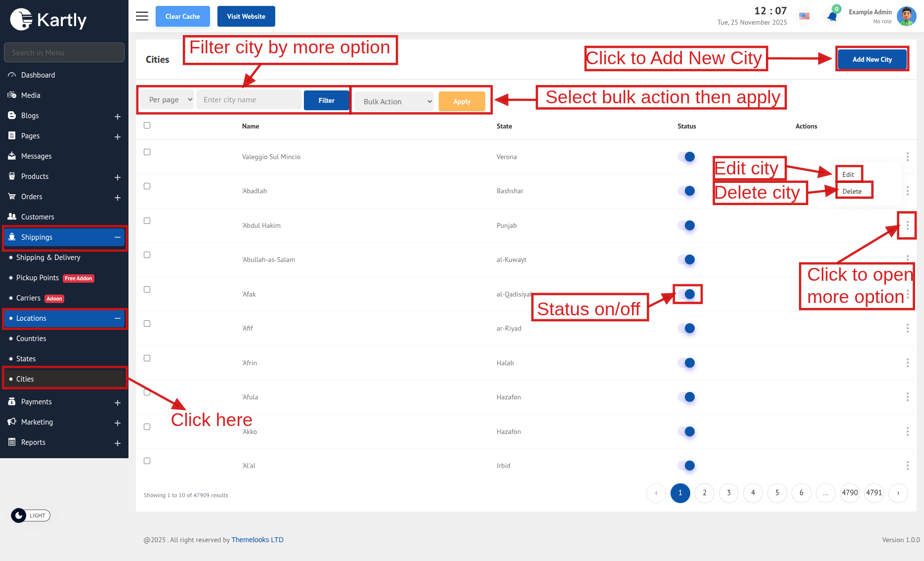The height and width of the screenshot is (561, 924).
Task: Check the select-all checkbox in table header
Action: (147, 126)
